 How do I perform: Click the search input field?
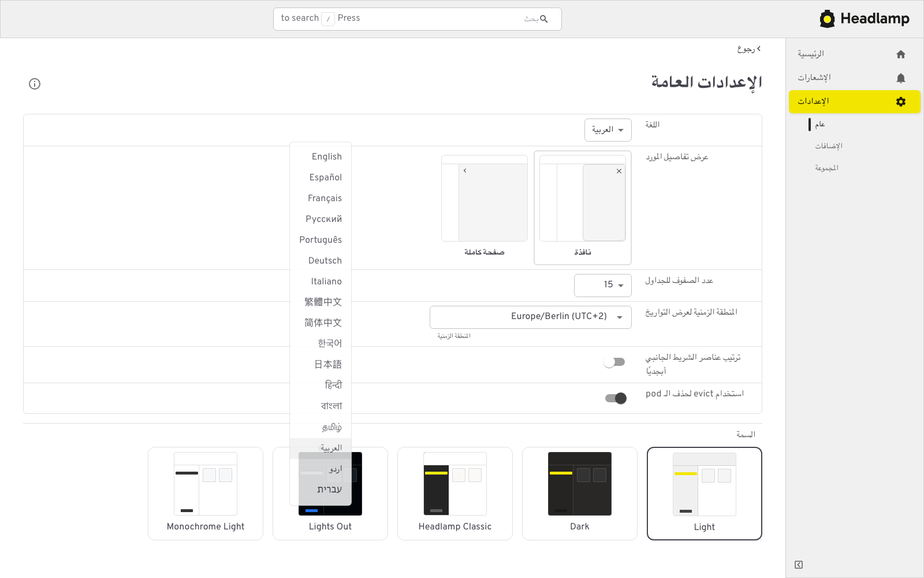(x=418, y=19)
